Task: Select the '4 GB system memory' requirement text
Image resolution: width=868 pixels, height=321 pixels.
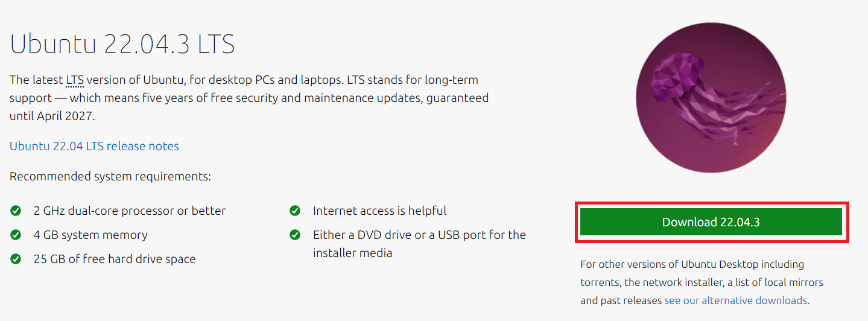Action: click(x=90, y=235)
